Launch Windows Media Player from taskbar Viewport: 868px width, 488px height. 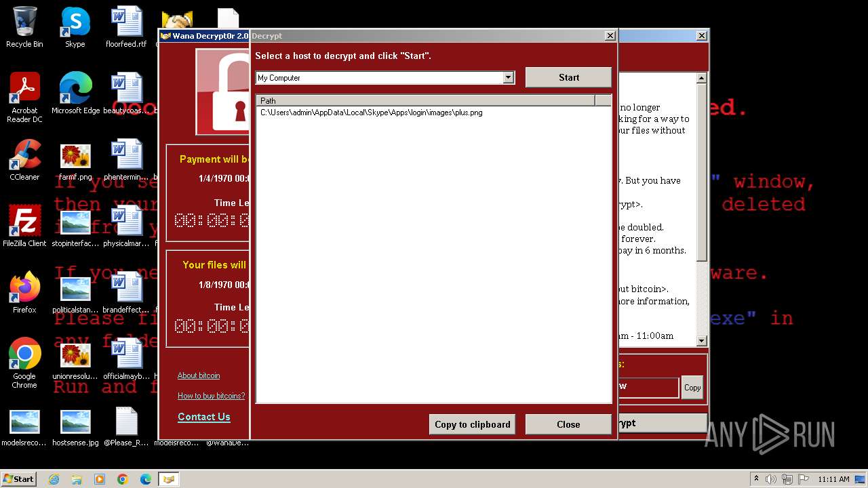pos(100,479)
